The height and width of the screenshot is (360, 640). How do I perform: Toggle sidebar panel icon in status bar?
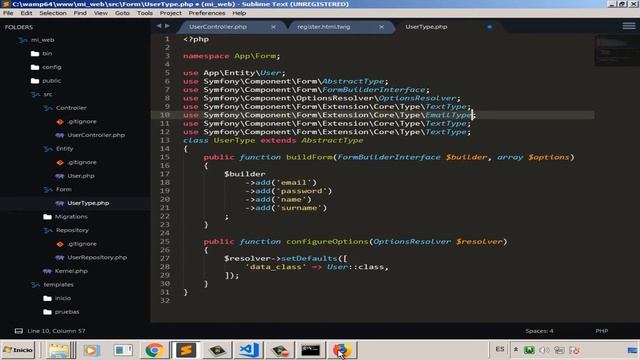click(19, 331)
